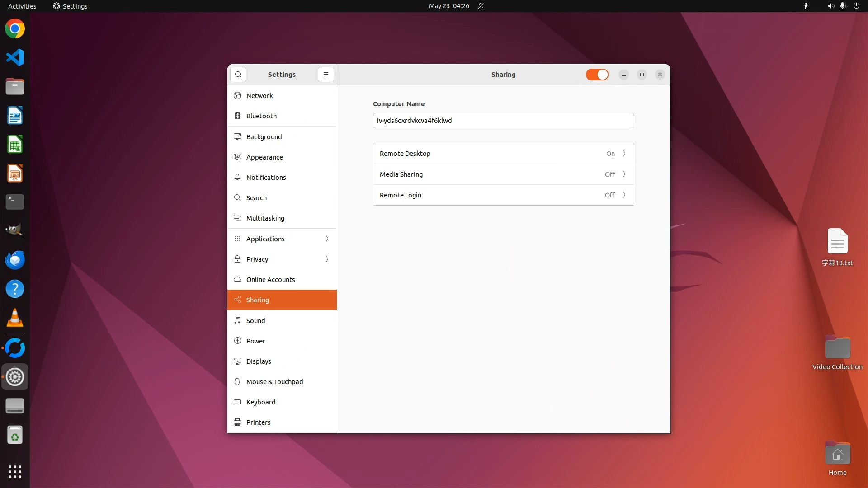Expand Privacy submenu in sidebar

click(x=327, y=259)
